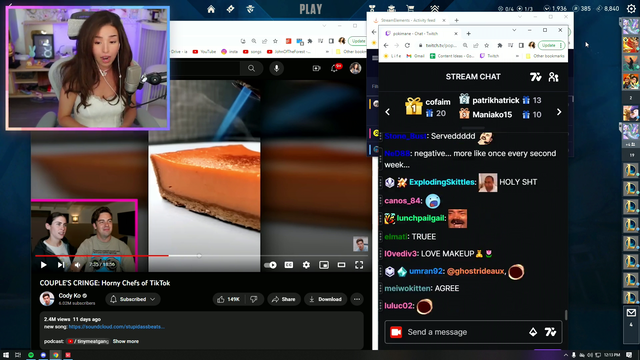
Task: Expand the Subscribed notification dropdown
Action: coord(133,299)
